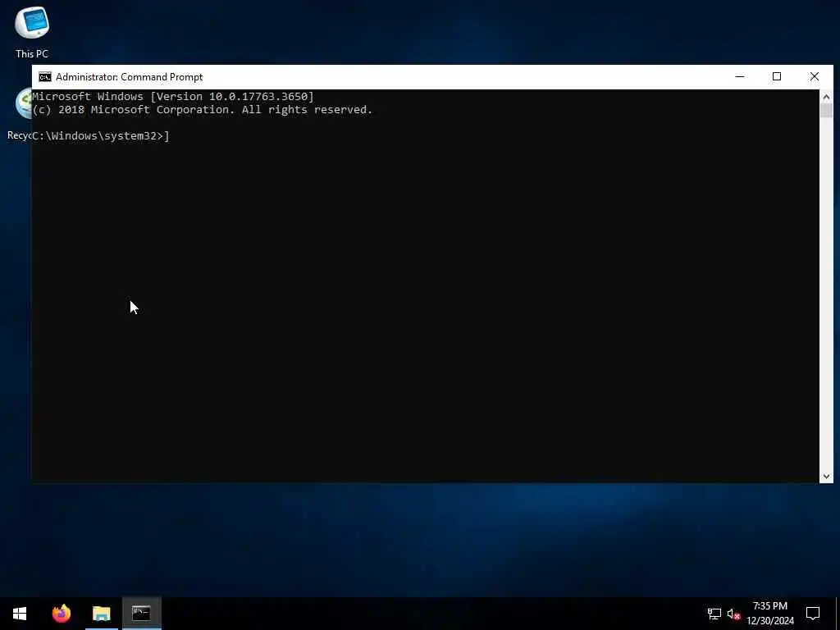840x630 pixels.
Task: Click the console scrollbar up arrow
Action: click(x=826, y=97)
